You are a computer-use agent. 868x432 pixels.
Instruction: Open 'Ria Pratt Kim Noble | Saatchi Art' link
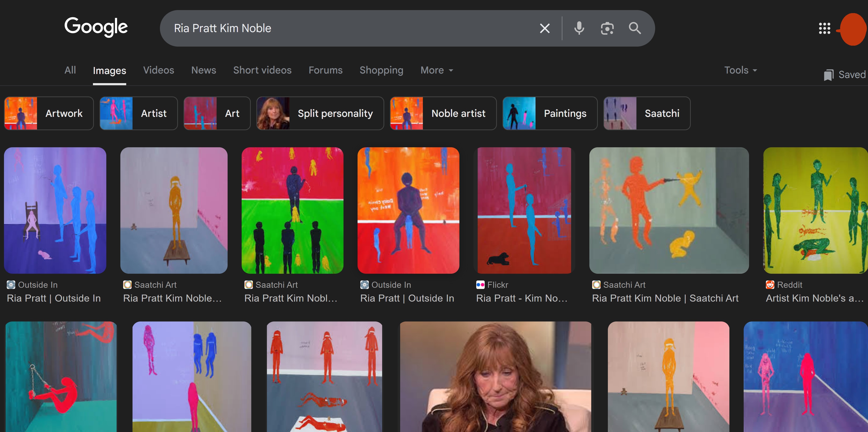(x=665, y=298)
